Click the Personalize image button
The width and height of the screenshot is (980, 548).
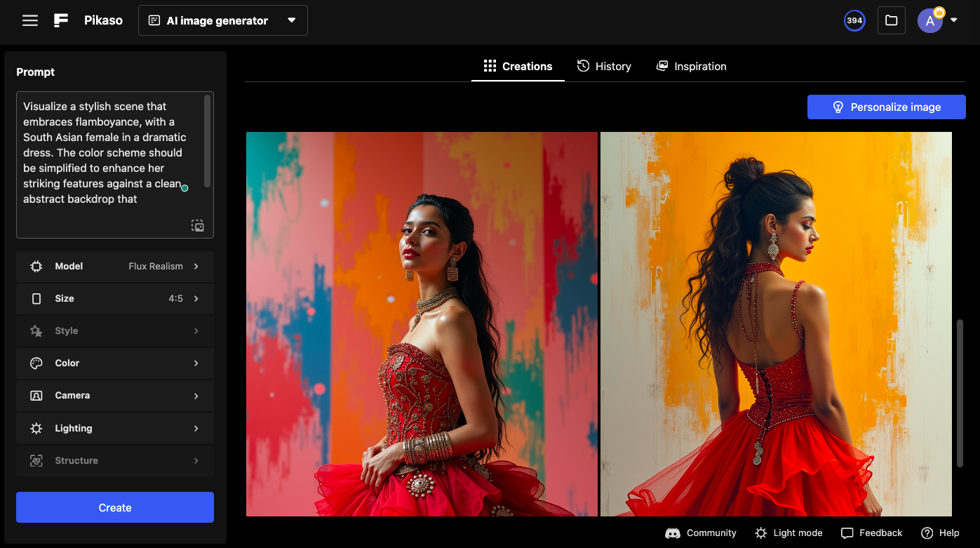[x=886, y=107]
